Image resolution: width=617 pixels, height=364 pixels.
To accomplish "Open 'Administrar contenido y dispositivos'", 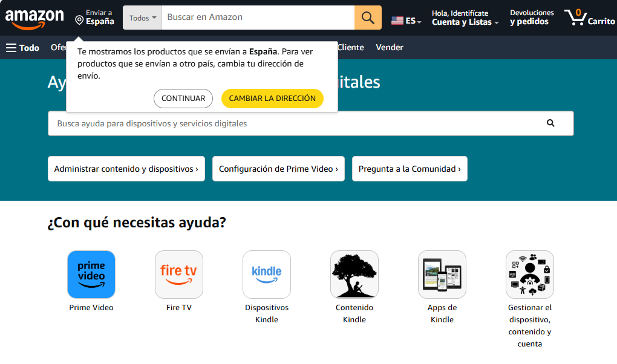I will tap(126, 169).
